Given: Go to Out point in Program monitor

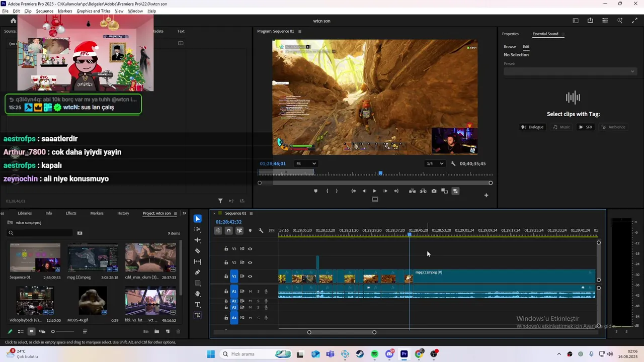Looking at the screenshot, I should coord(396,191).
